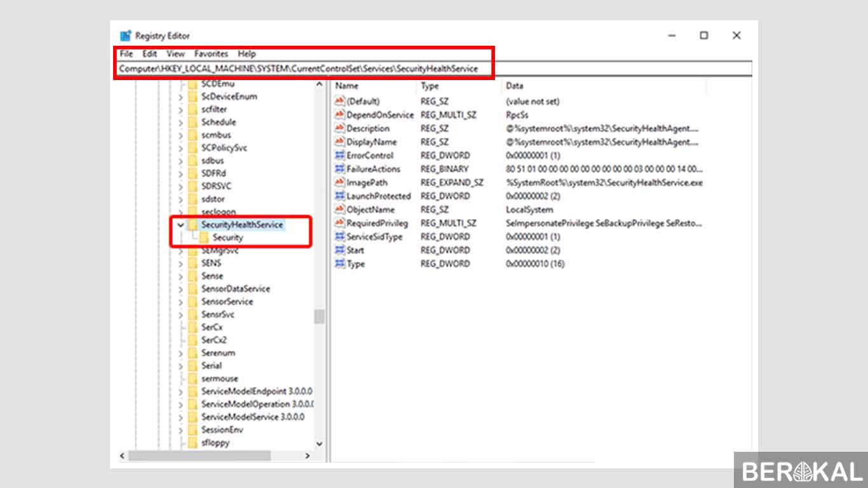Click the scfilter key folder icon

[x=193, y=109]
